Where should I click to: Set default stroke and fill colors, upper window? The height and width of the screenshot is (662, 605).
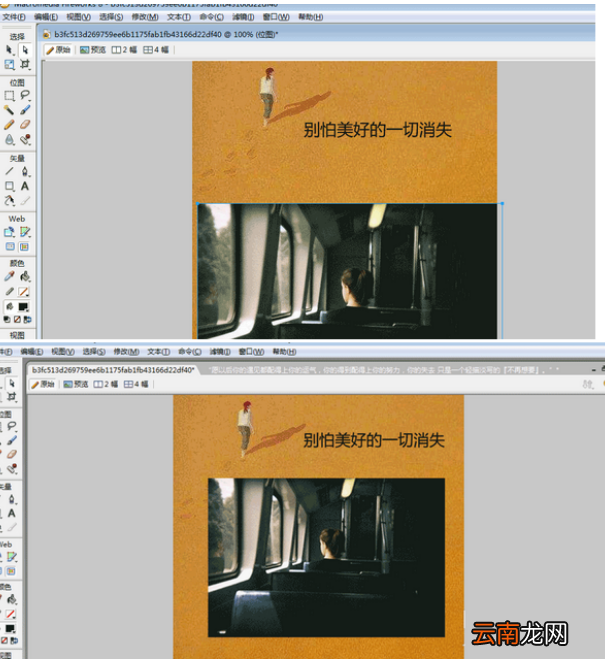(x=7, y=320)
